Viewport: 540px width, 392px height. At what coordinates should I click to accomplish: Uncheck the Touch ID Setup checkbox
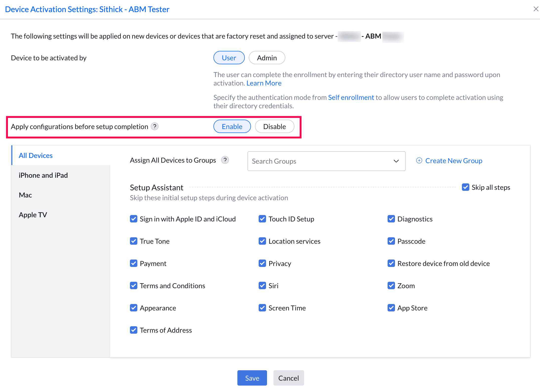point(262,219)
